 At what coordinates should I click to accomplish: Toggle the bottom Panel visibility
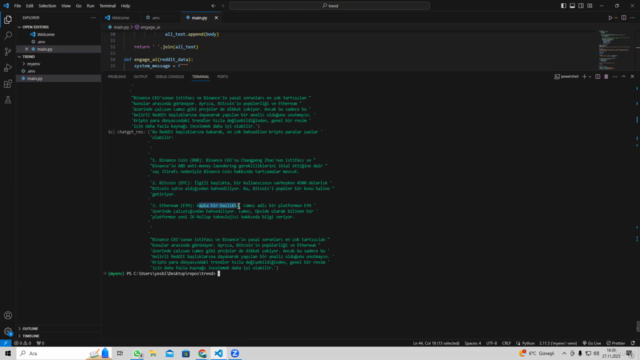point(572,6)
